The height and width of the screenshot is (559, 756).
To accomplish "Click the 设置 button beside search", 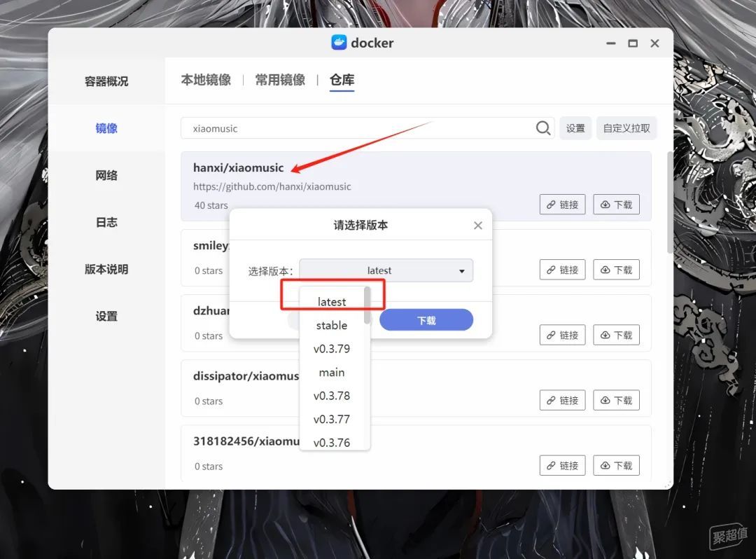I will coord(575,128).
